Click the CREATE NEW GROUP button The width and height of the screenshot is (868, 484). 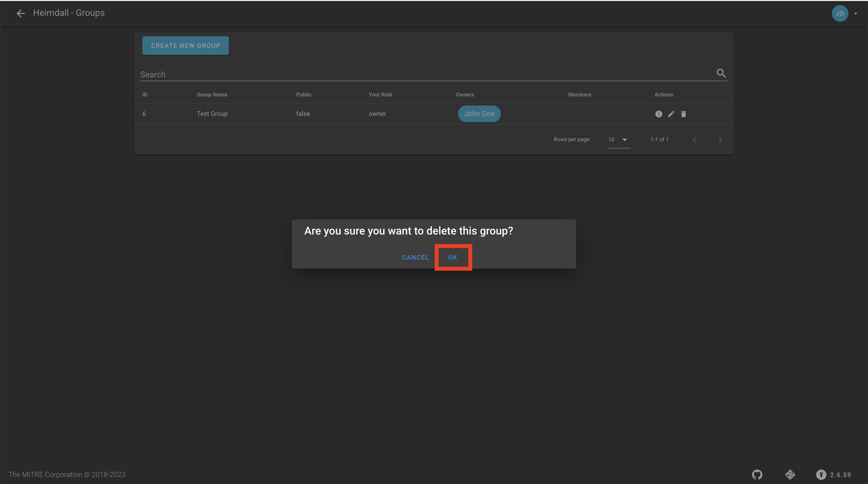point(185,45)
